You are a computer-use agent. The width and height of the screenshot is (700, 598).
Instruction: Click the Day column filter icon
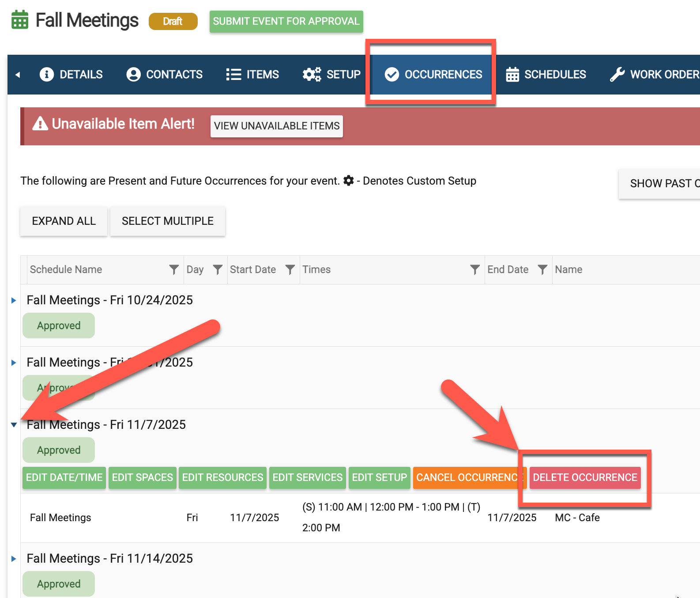(x=218, y=269)
